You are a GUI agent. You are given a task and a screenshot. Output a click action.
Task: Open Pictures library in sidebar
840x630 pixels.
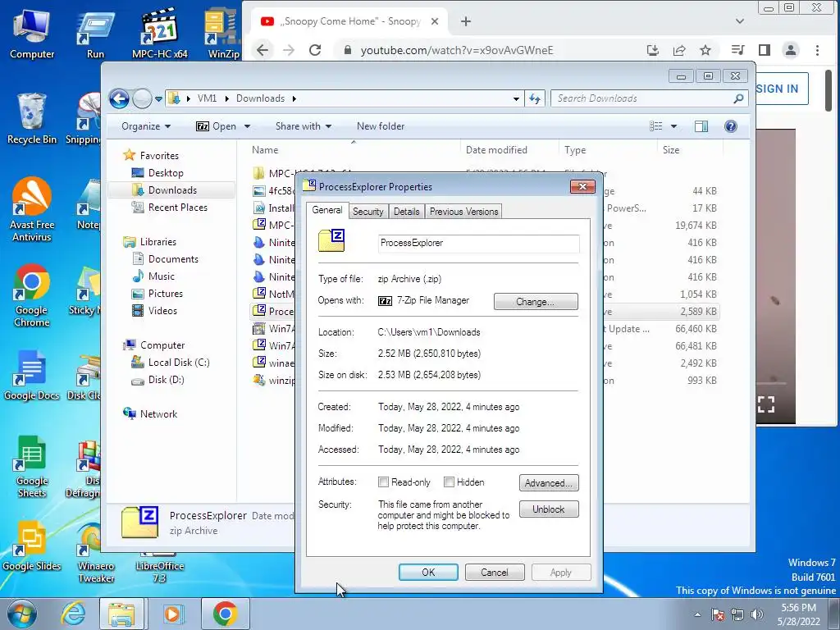(165, 294)
